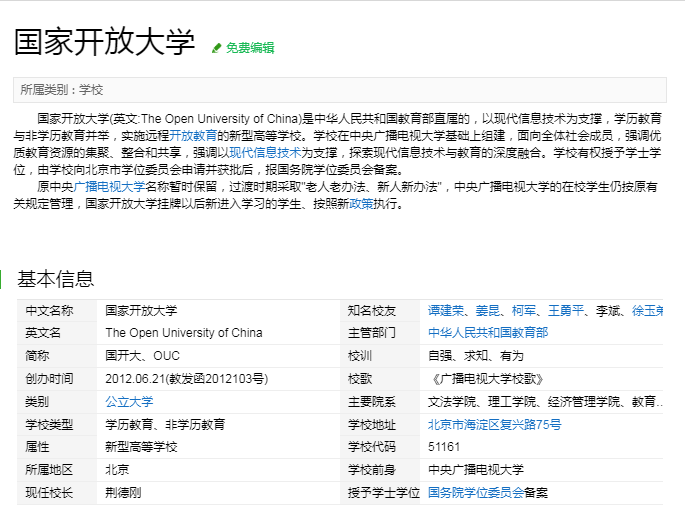685x513 pixels.
Task: Click the 所属类别：学校 category bar
Action: (340, 90)
